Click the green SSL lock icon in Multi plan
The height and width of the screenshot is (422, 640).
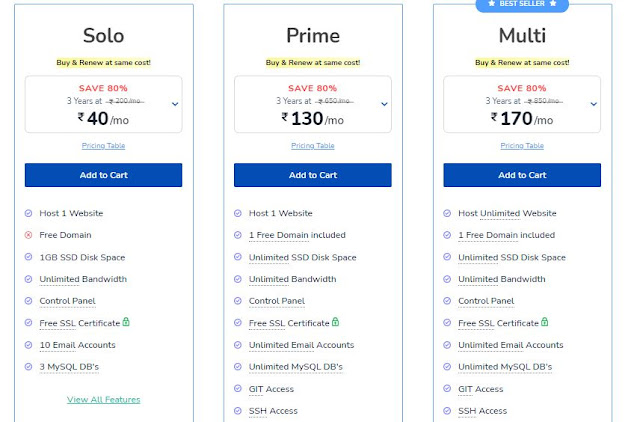click(x=545, y=322)
